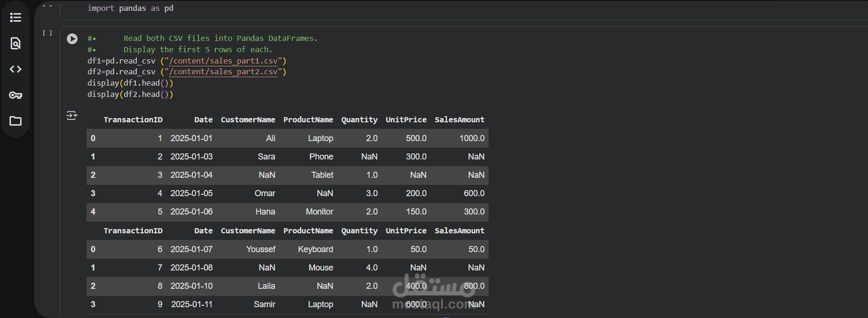Click the import pandas code line
This screenshot has width=868, height=318.
[130, 8]
